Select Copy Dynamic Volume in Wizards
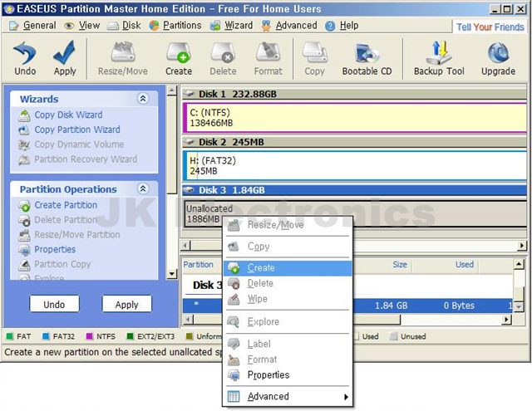The width and height of the screenshot is (532, 411). point(71,144)
